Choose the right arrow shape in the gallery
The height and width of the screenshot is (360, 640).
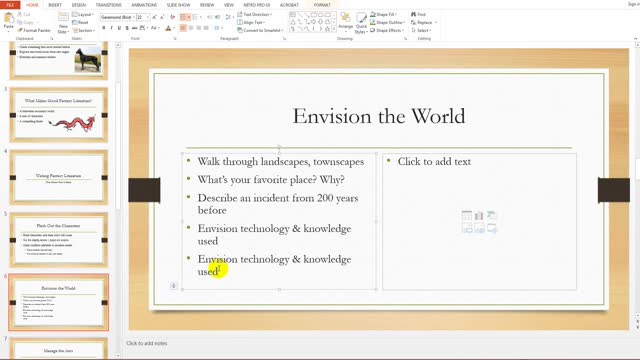click(313, 22)
